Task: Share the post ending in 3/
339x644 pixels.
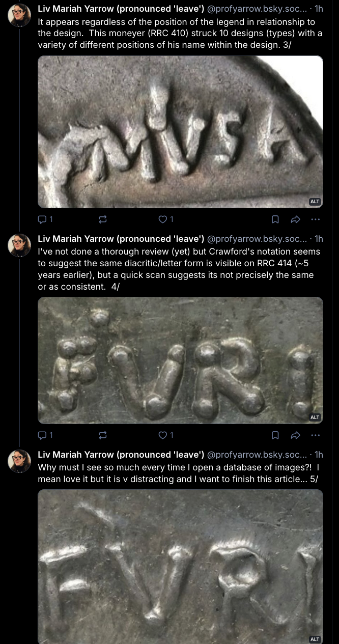Action: coord(295,219)
